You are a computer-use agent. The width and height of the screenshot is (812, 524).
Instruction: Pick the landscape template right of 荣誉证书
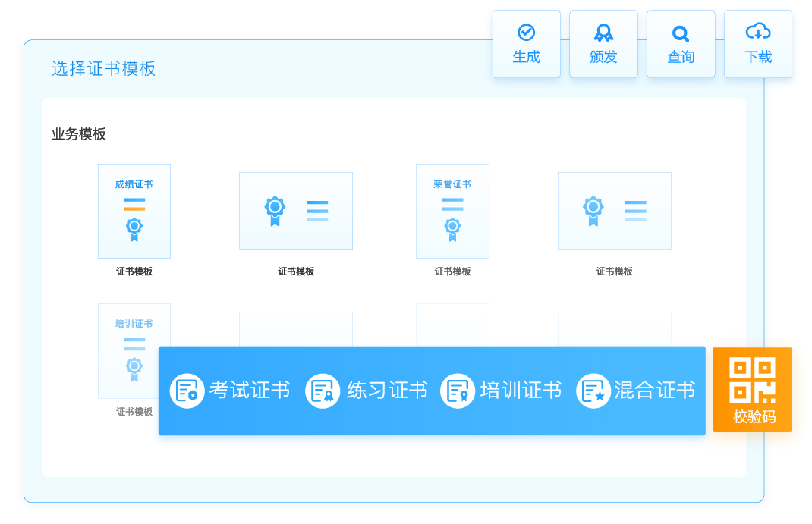tap(615, 211)
